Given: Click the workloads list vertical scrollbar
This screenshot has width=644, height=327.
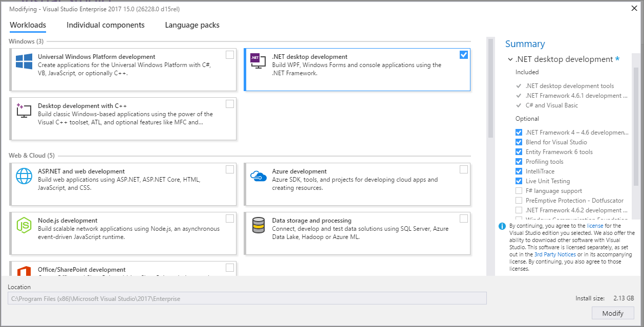Looking at the screenshot, I should pyautogui.click(x=490, y=87).
